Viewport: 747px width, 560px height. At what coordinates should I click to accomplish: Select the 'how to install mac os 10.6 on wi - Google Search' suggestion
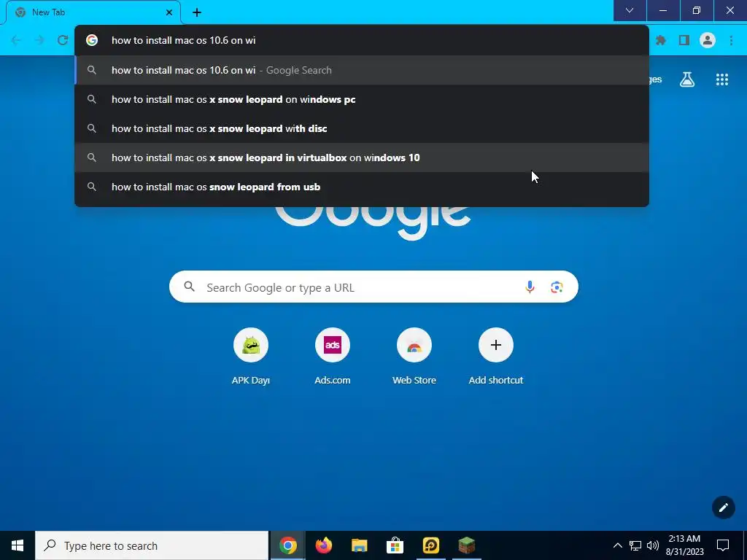coord(362,71)
